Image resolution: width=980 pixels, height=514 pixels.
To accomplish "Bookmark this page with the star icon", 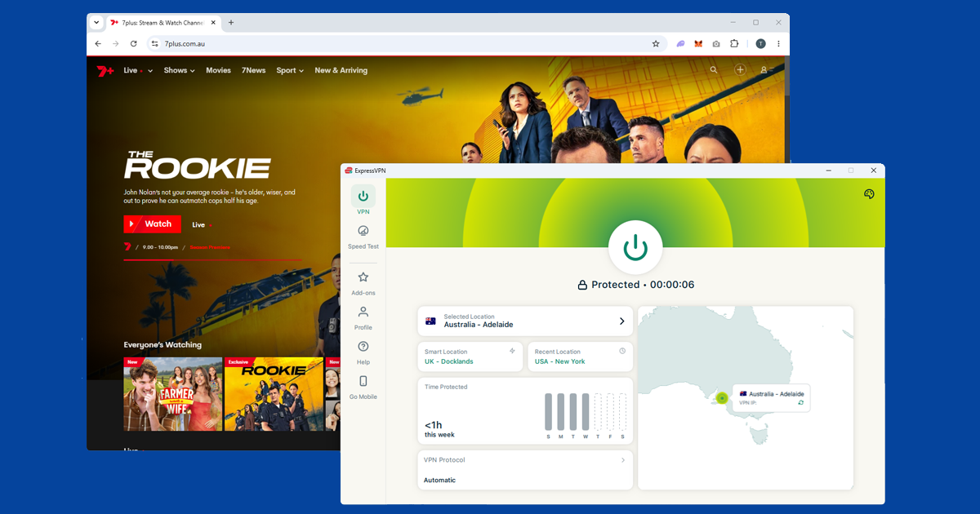I will point(655,44).
